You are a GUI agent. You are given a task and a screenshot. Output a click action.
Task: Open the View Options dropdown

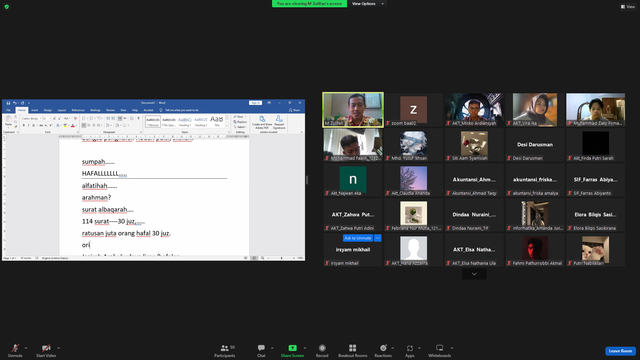[x=367, y=4]
